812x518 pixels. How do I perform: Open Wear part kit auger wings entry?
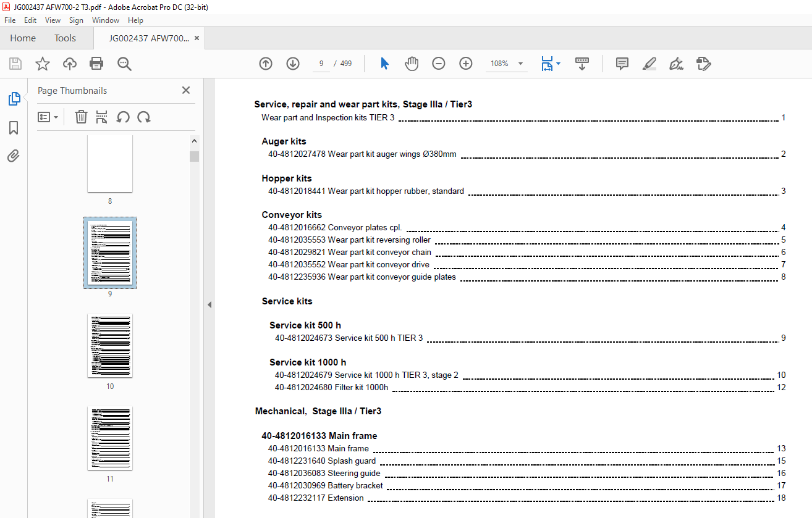pos(527,154)
